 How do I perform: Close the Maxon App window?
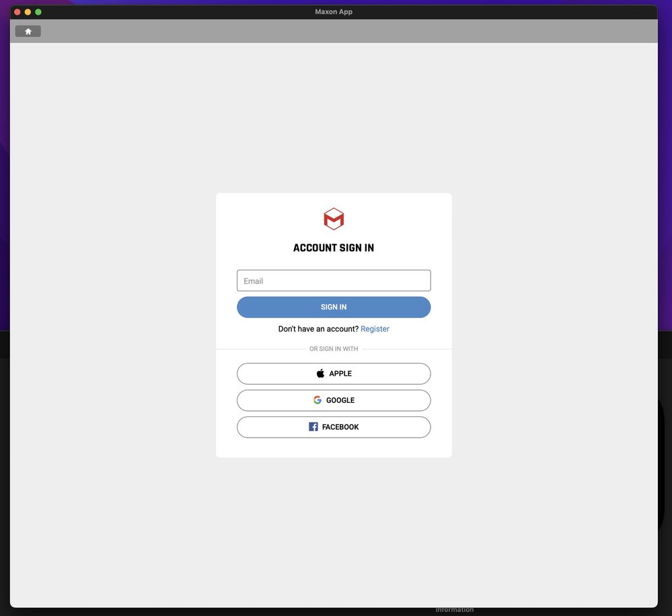click(17, 12)
